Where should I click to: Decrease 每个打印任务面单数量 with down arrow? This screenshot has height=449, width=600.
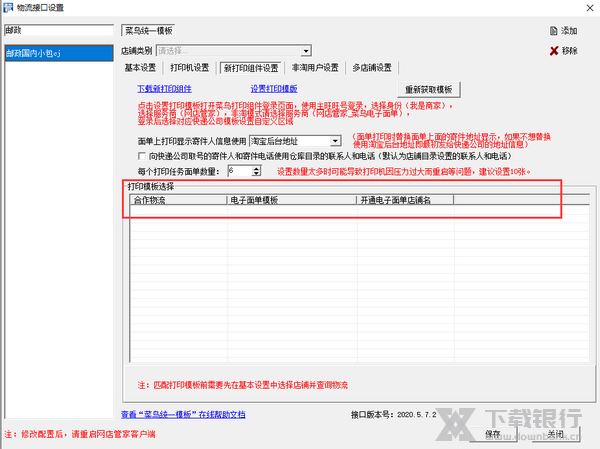(256, 173)
